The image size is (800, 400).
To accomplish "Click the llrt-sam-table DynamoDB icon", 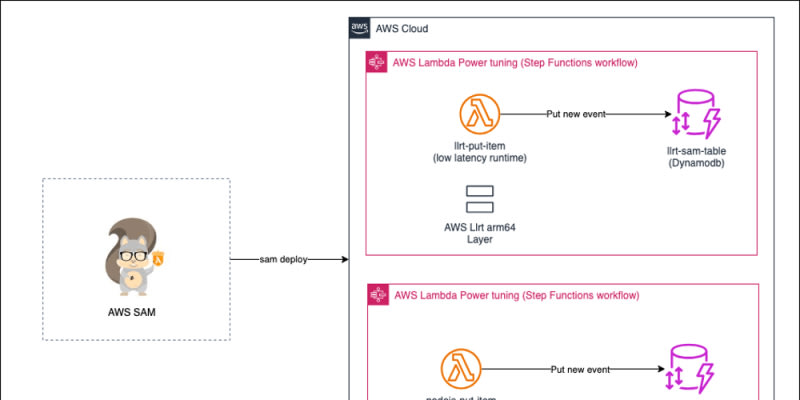I will [697, 115].
